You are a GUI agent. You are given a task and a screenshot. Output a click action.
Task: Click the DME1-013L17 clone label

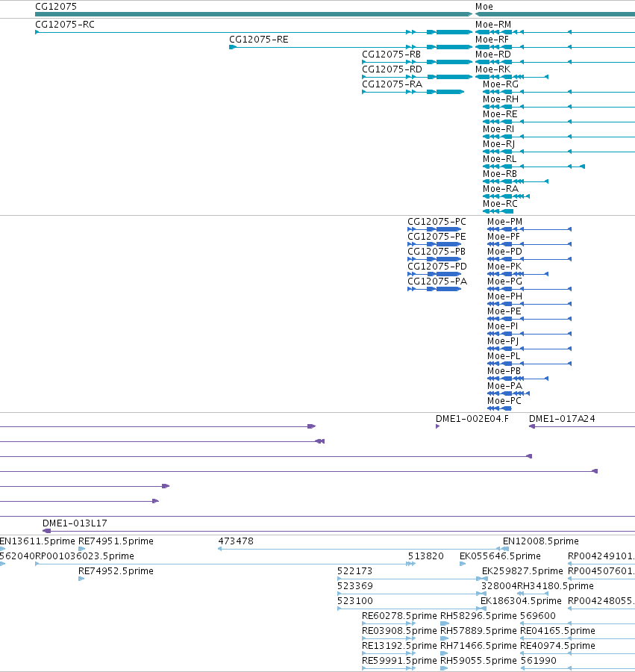[x=75, y=523]
